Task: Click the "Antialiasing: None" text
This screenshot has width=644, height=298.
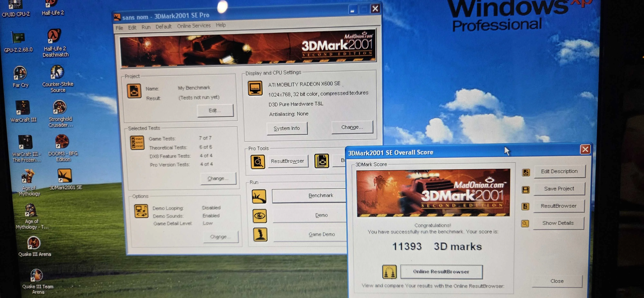Action: pyautogui.click(x=289, y=114)
